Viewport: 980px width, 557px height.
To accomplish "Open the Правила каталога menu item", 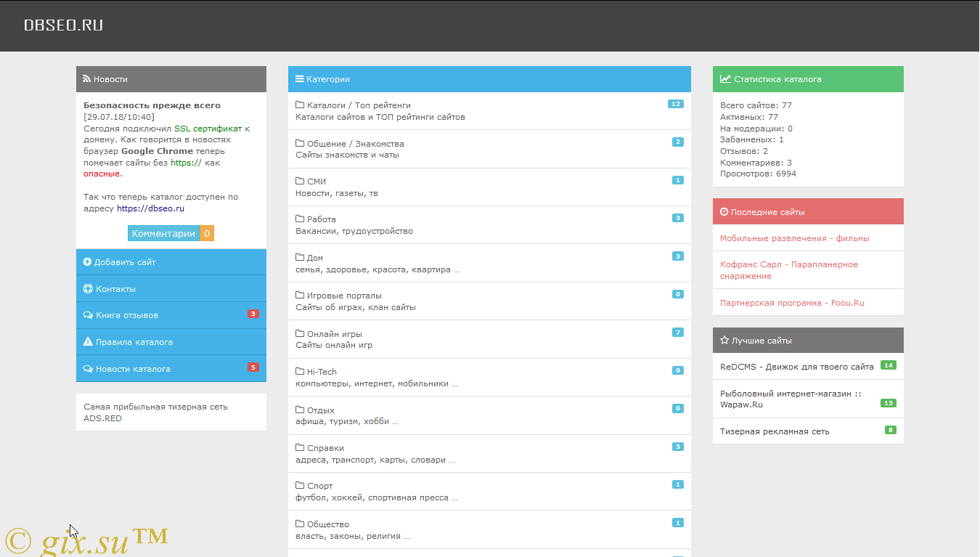I will tap(171, 342).
